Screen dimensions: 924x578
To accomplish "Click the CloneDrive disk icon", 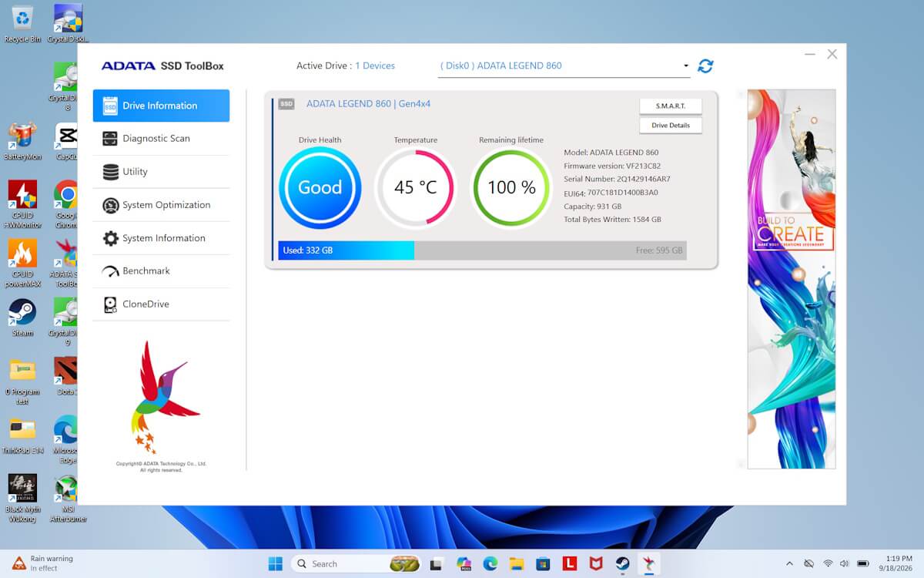I will 110,304.
